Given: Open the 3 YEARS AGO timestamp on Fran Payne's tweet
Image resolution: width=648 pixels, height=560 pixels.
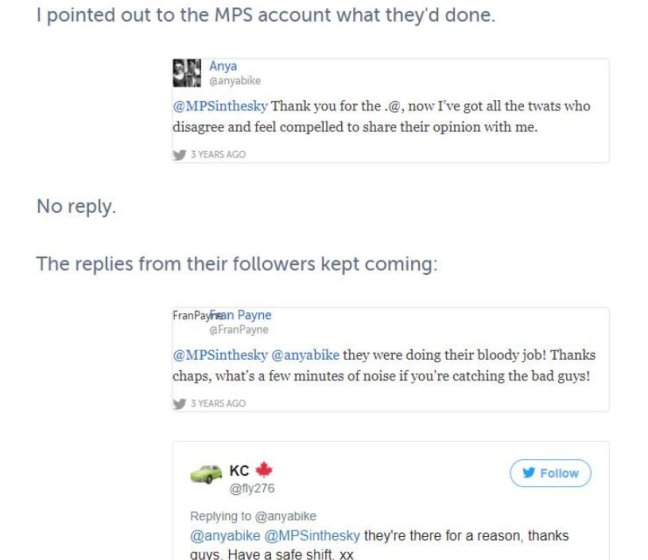Looking at the screenshot, I should (x=218, y=403).
